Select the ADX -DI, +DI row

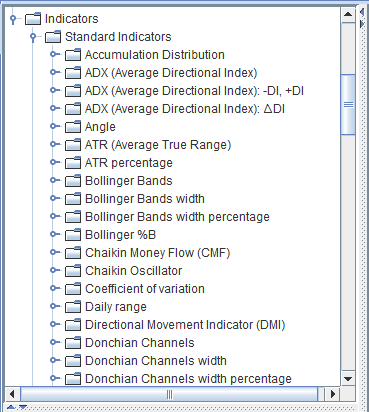coord(194,91)
